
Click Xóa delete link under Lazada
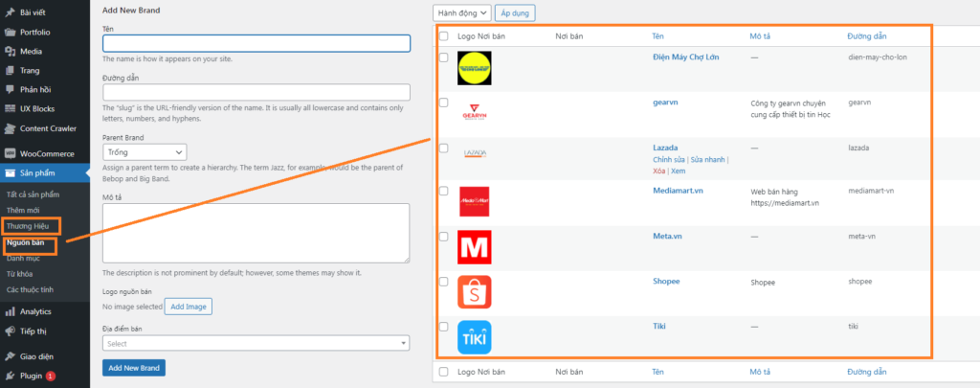click(658, 171)
